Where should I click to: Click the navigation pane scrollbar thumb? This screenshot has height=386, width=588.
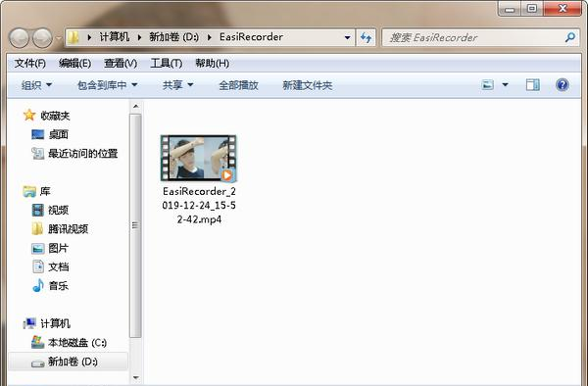coord(135,225)
